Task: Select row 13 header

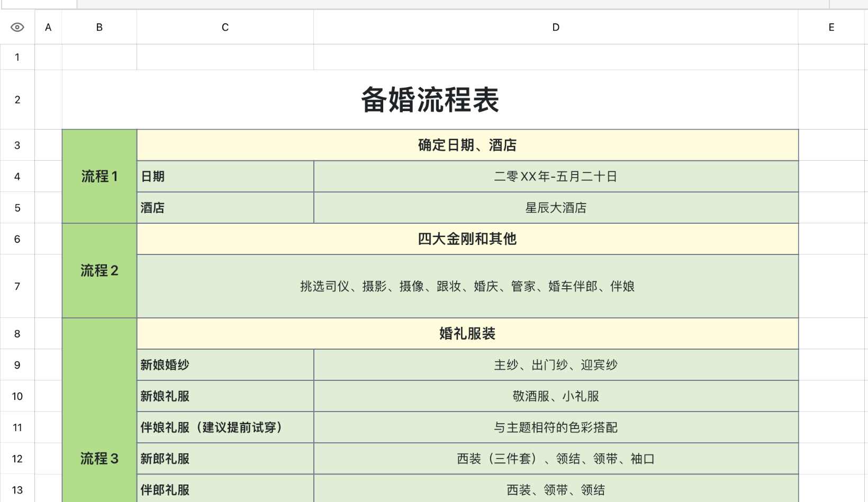Action: 17,489
